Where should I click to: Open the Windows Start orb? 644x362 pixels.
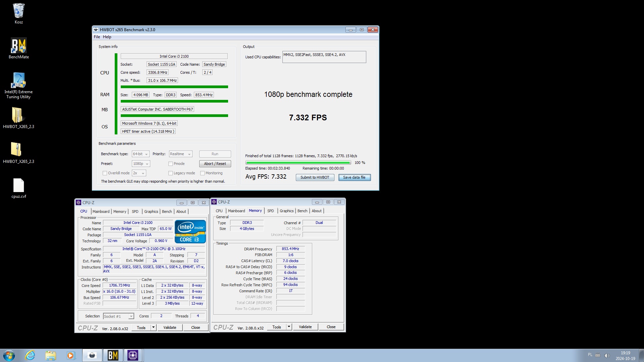pyautogui.click(x=9, y=355)
